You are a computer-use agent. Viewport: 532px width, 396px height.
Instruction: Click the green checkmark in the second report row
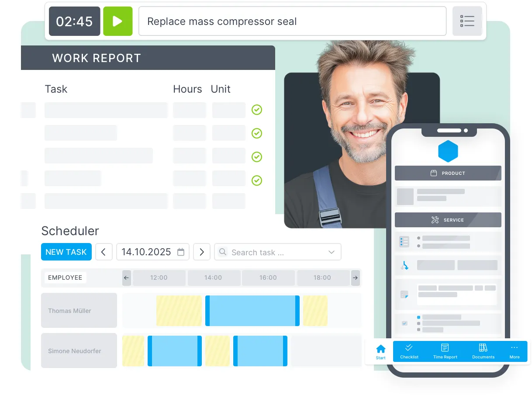pyautogui.click(x=257, y=133)
